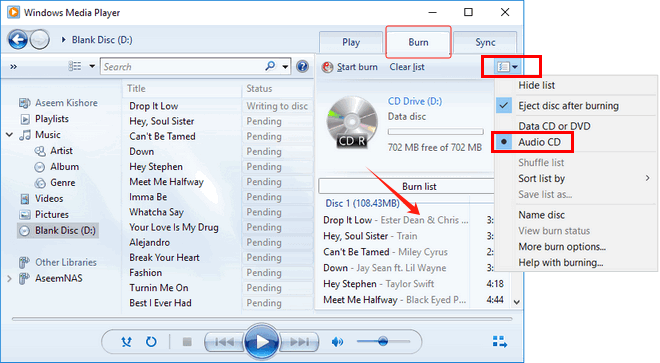Select Genre under Music
This screenshot has width=660, height=363.
pyautogui.click(x=55, y=183)
